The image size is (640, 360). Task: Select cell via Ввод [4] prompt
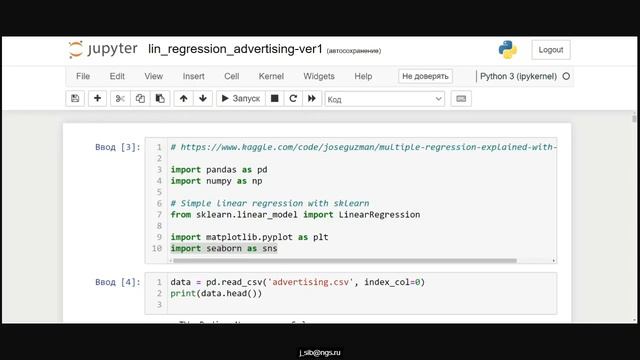pyautogui.click(x=118, y=282)
